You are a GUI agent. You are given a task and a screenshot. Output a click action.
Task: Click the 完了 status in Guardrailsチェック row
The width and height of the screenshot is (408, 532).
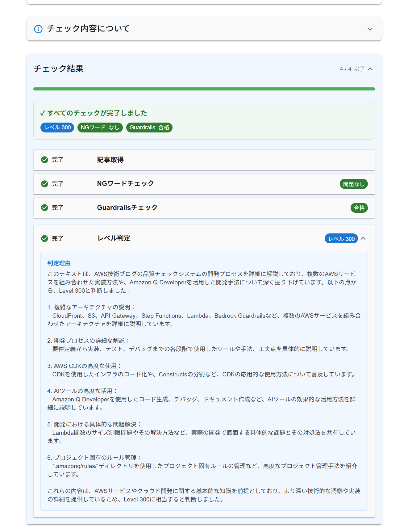(x=57, y=207)
